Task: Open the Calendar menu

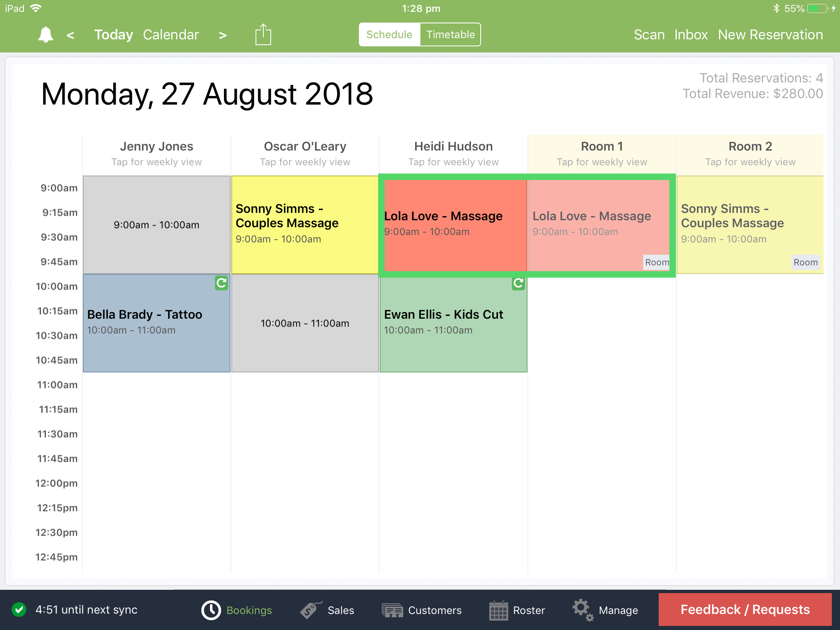Action: coord(171,34)
